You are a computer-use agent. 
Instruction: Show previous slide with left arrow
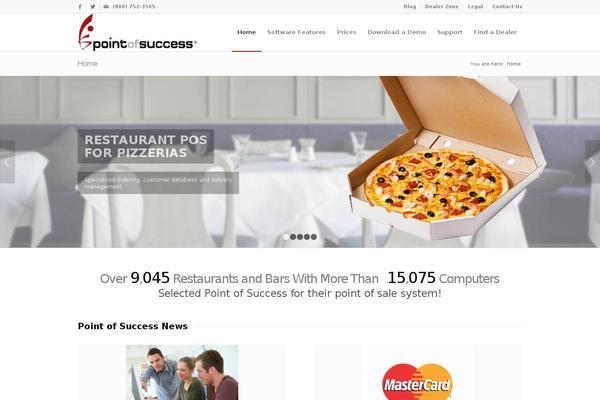pos(7,162)
